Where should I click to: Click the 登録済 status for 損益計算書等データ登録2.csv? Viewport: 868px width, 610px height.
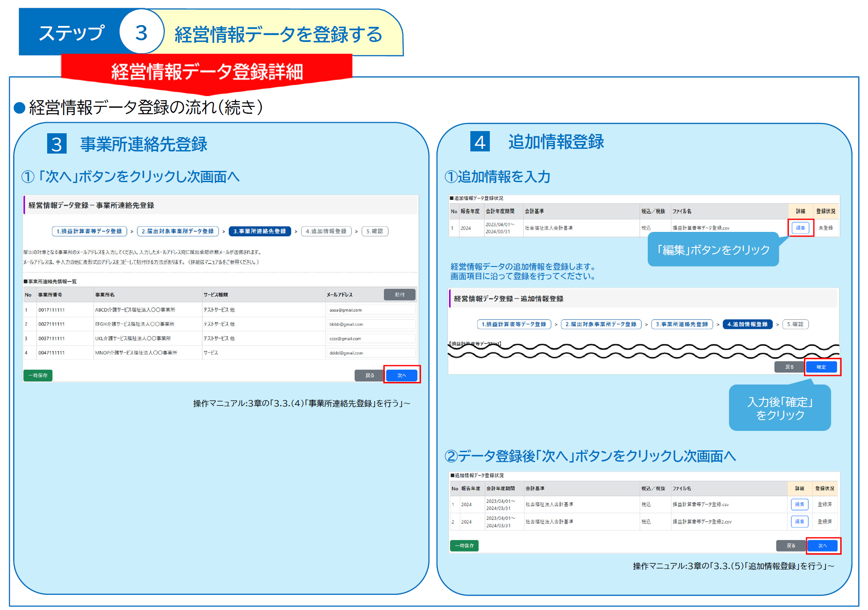pos(825,522)
